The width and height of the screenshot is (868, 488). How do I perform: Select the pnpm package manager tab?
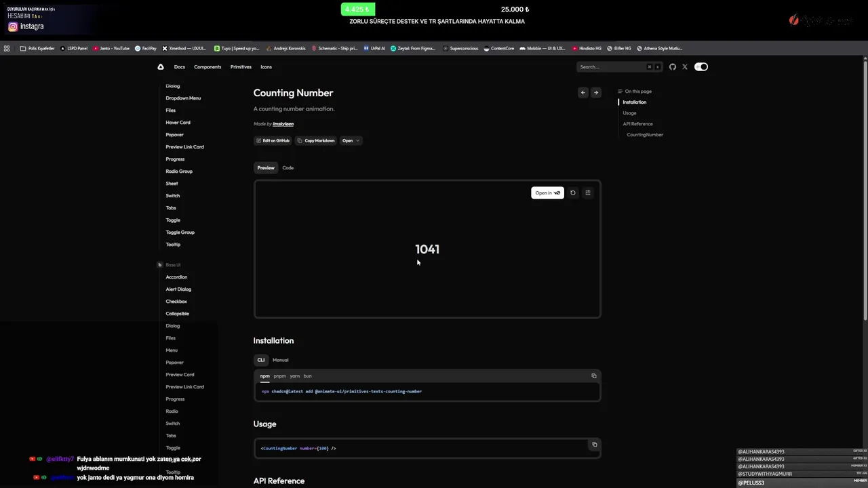coord(279,375)
